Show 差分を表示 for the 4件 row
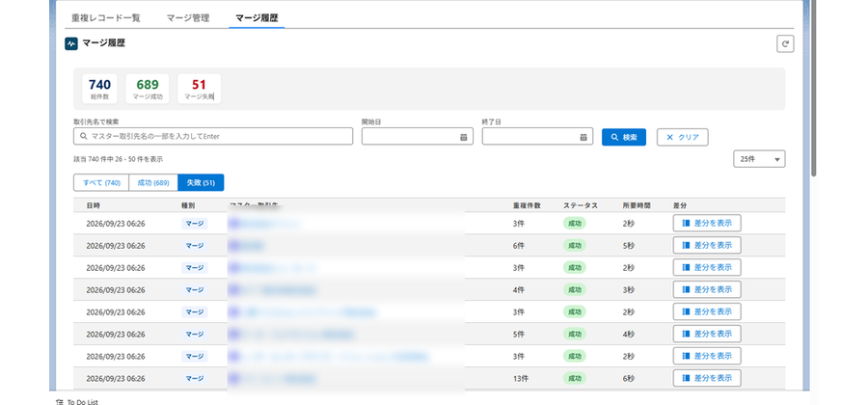This screenshot has width=868, height=405. point(707,289)
